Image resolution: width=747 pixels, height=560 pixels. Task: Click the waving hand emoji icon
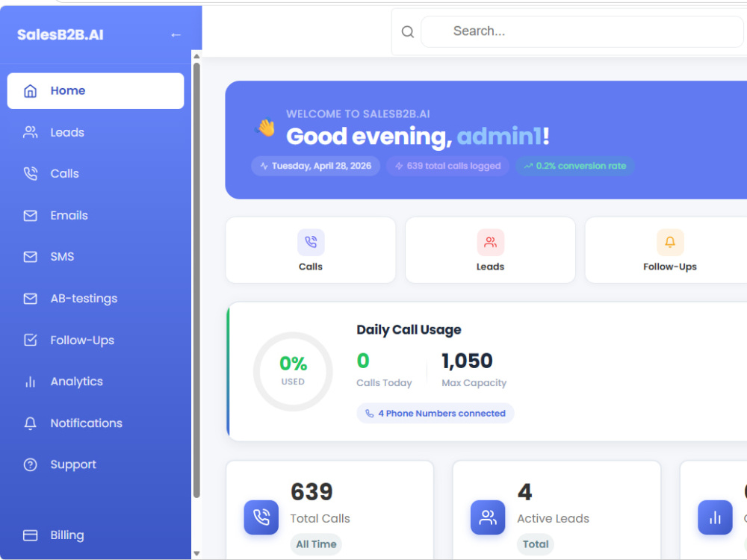pos(265,127)
